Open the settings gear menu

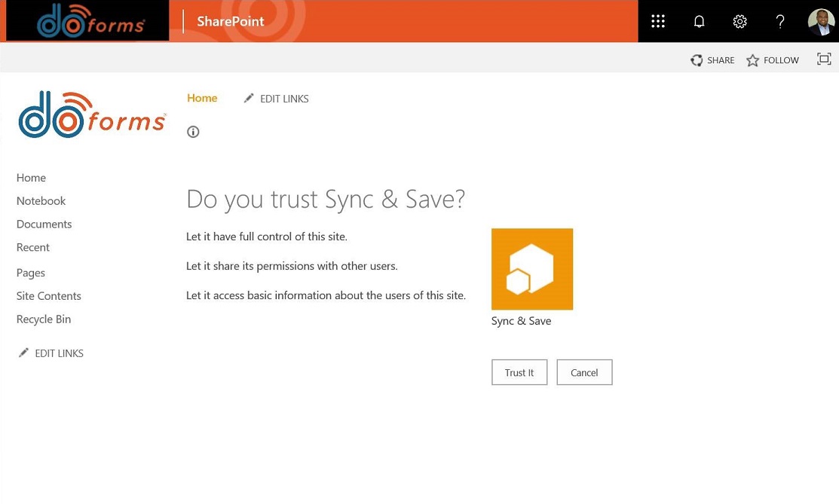[x=739, y=21]
